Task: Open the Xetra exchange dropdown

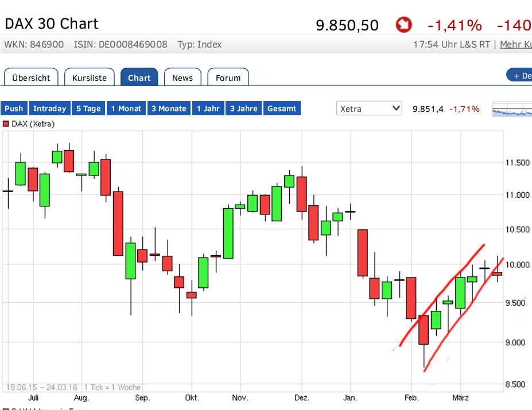Action: [x=369, y=108]
